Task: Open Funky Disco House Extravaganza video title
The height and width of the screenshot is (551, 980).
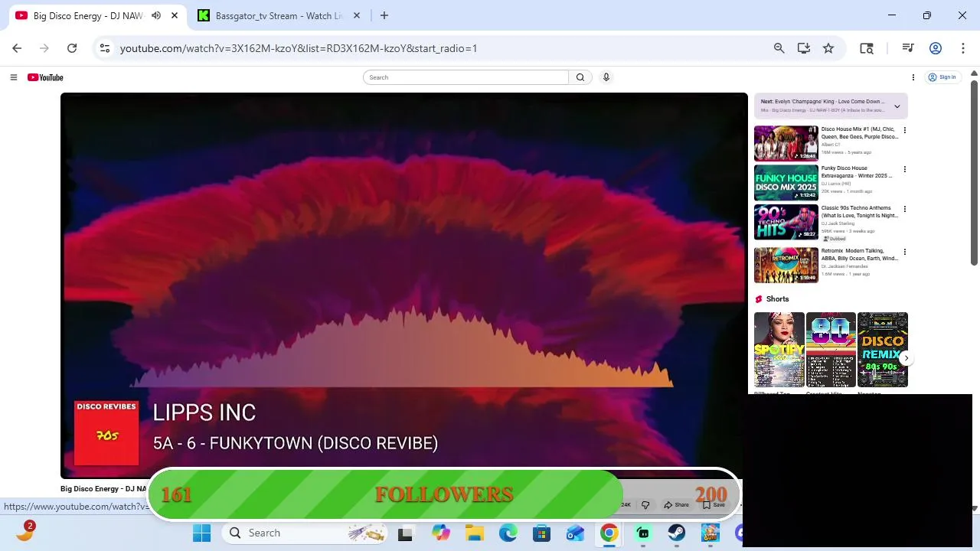Action: pyautogui.click(x=857, y=172)
